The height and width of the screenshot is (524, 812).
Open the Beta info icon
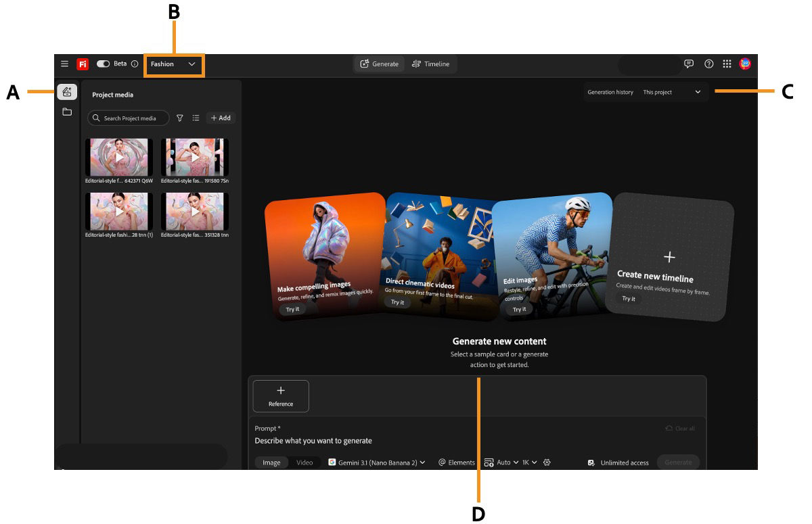[x=135, y=64]
